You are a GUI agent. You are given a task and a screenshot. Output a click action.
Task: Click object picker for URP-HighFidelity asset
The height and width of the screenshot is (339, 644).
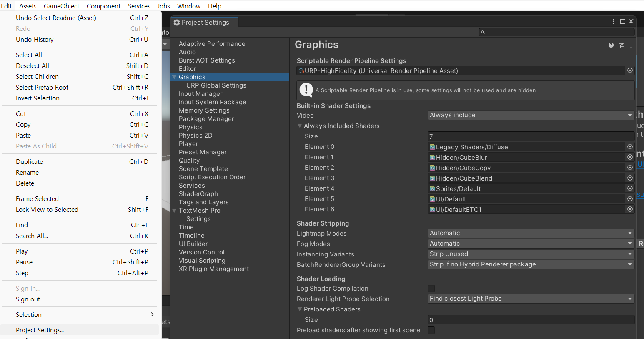630,70
